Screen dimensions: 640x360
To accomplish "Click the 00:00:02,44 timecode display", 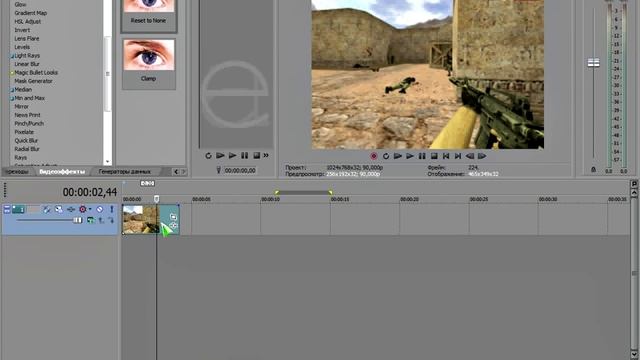I will point(90,192).
